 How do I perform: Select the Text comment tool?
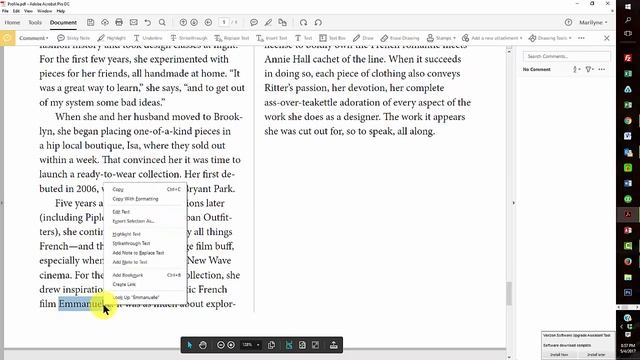303,38
